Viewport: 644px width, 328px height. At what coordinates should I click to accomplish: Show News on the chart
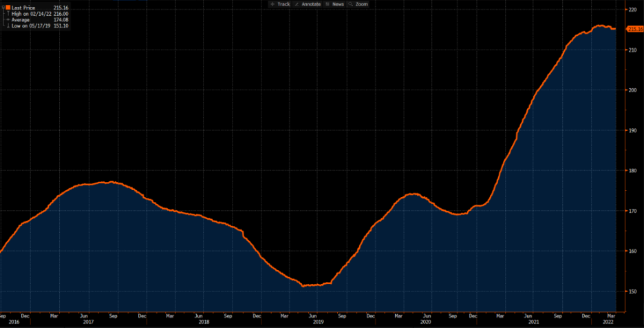334,4
